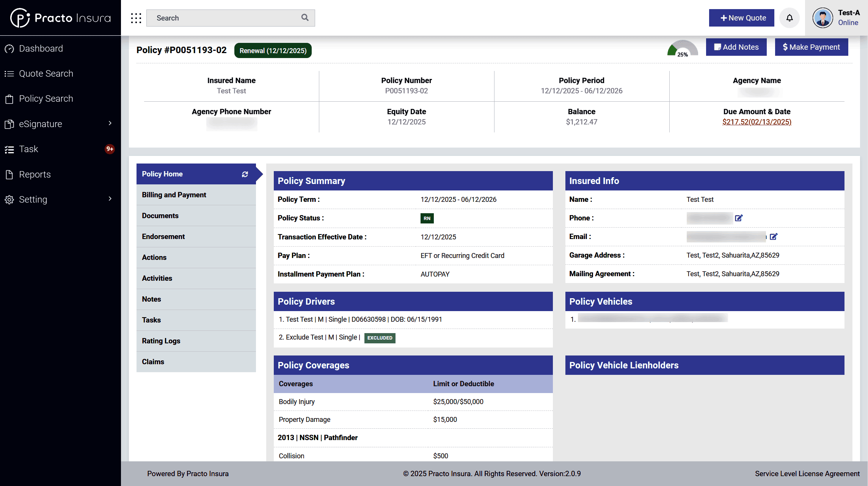This screenshot has height=486, width=868.
Task: Click the search magnifier icon
Action: click(x=305, y=17)
